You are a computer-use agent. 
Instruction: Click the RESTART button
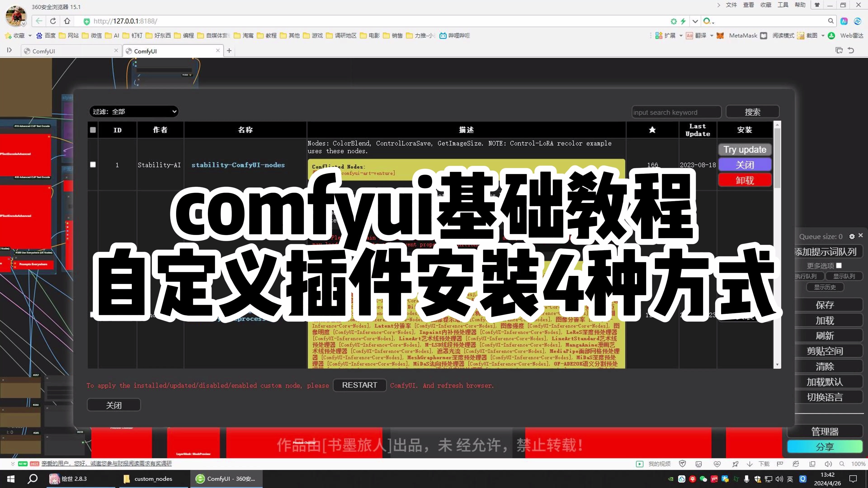tap(360, 385)
